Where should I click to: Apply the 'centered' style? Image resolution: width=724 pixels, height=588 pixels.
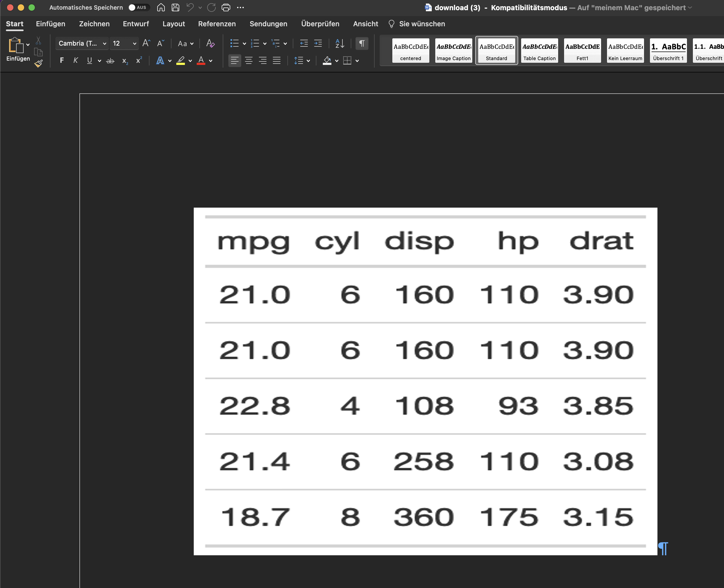click(411, 50)
